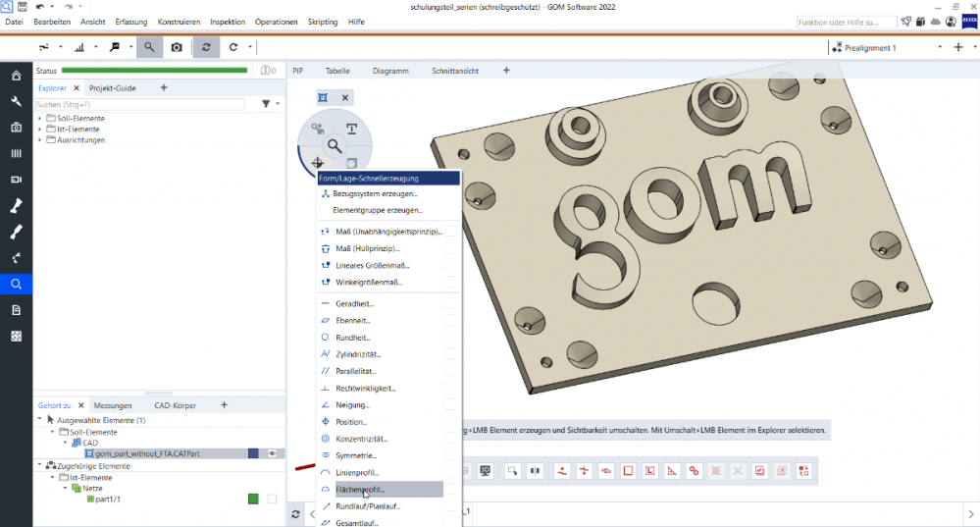This screenshot has width=980, height=527.
Task: Click the recalculate sync icon in top toolbar
Action: coord(206,47)
